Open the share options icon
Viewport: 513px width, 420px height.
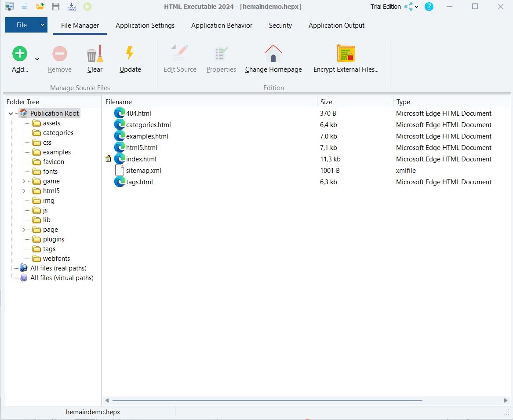(x=409, y=7)
